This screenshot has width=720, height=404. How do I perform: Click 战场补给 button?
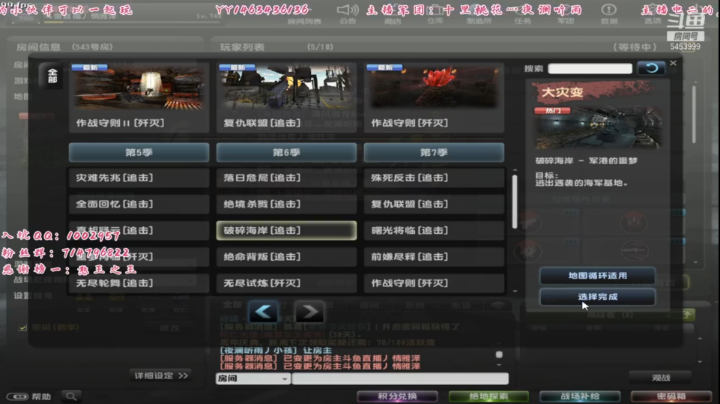580,396
